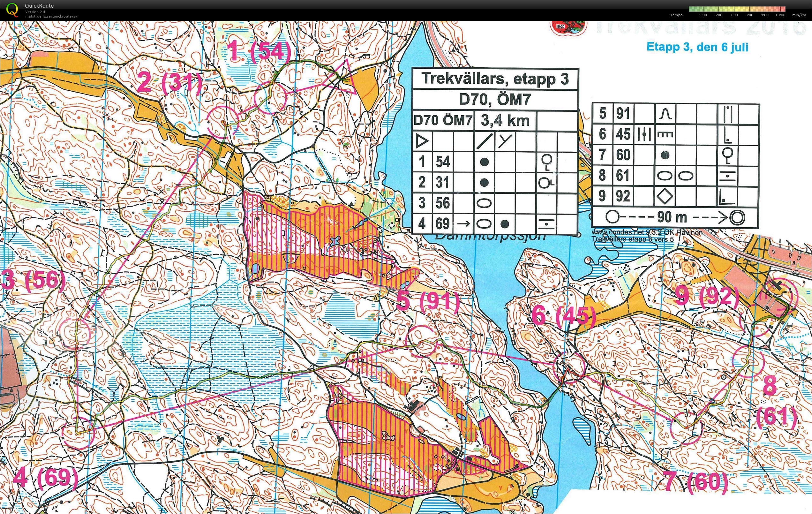Click the start triangle symbol in description table

[422, 141]
